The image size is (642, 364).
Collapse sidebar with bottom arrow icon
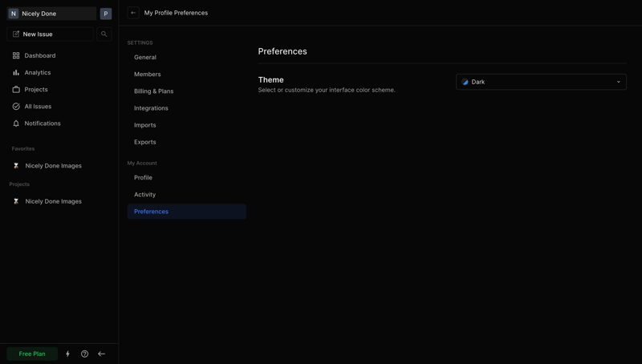(101, 354)
